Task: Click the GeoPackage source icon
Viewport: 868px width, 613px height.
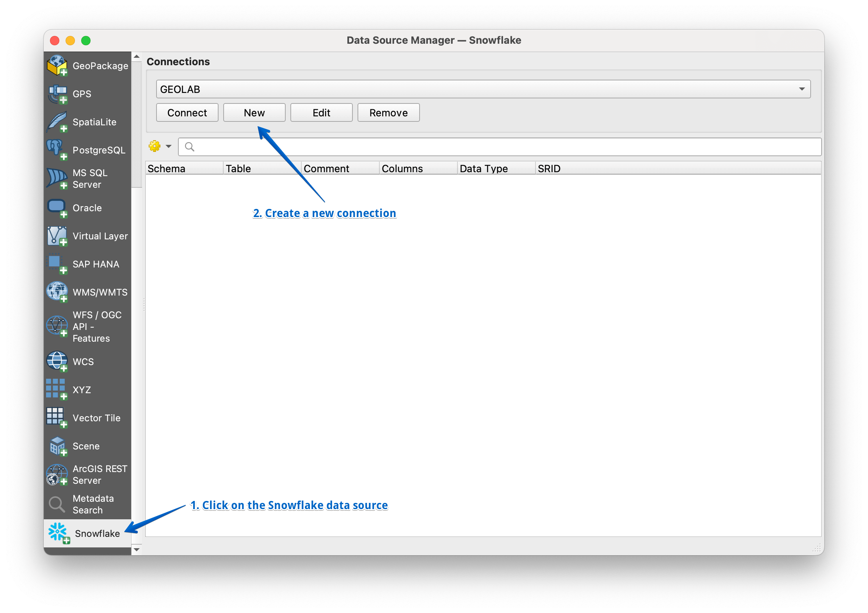Action: [x=57, y=66]
